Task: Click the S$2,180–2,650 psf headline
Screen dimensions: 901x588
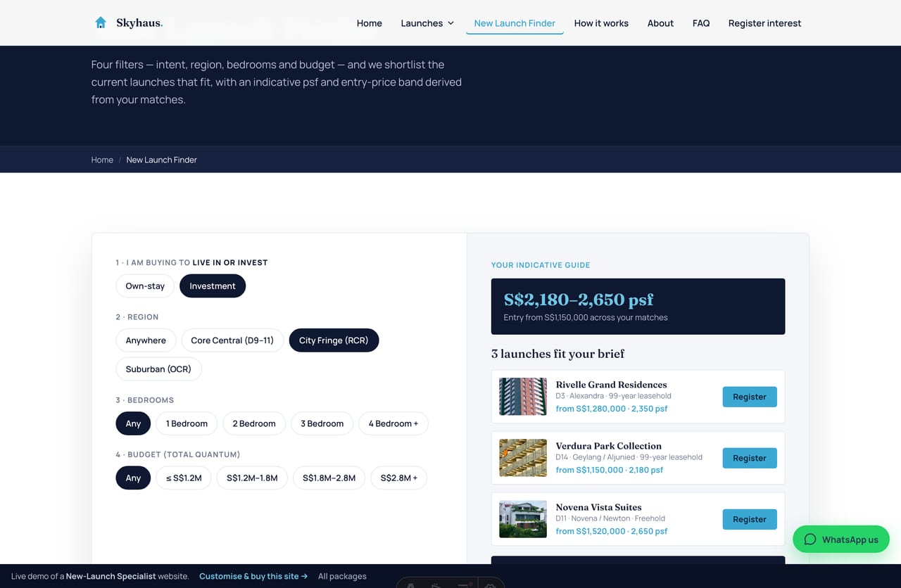Action: (579, 300)
